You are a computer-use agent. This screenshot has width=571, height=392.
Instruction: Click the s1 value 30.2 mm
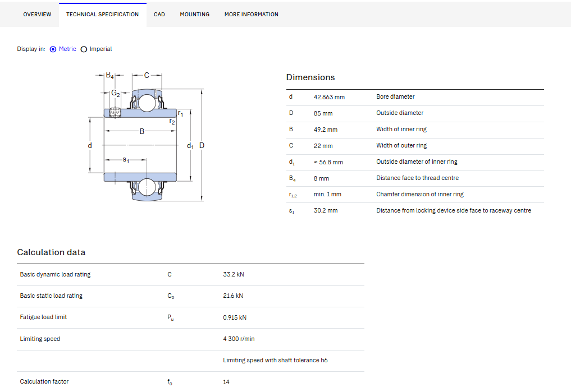click(326, 210)
